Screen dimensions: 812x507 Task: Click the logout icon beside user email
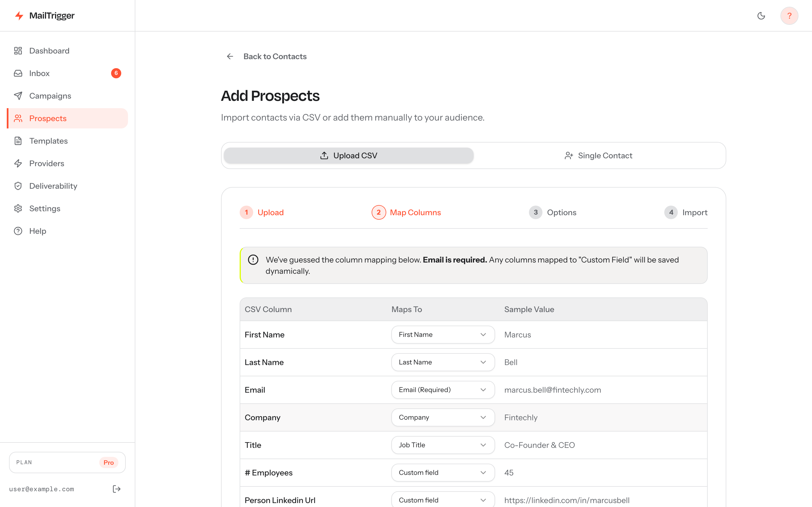point(116,489)
